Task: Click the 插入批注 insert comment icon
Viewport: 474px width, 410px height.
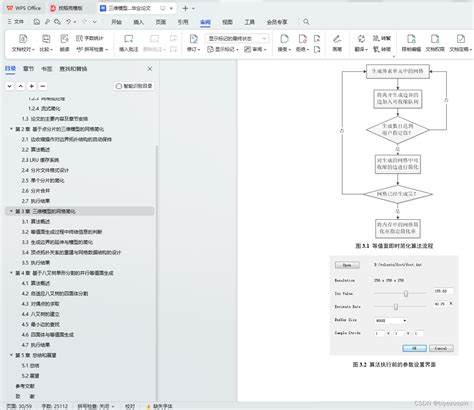Action: [128, 39]
